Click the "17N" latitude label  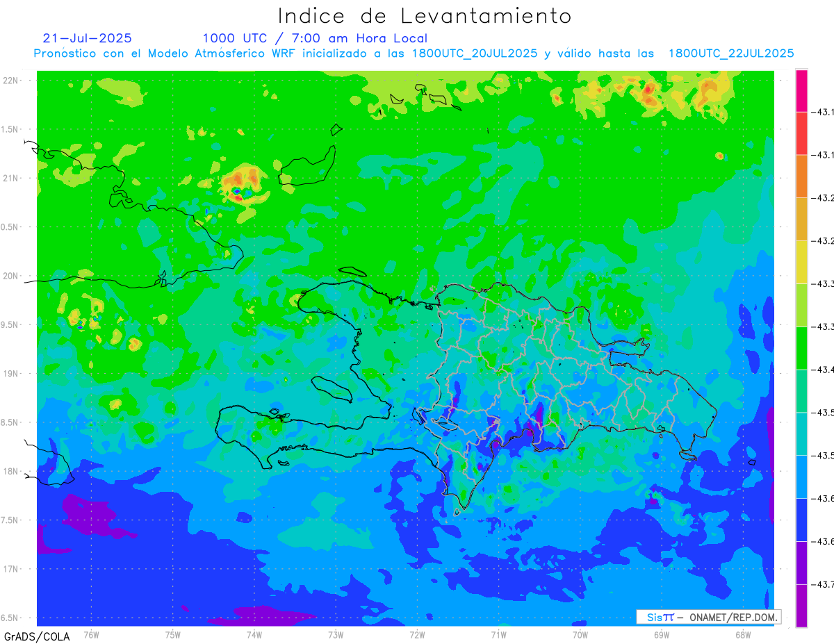11,569
